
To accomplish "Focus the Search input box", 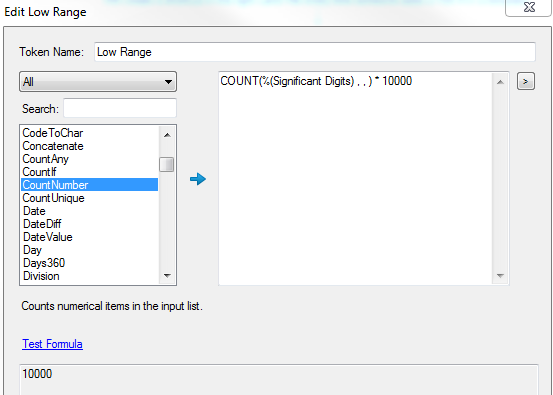I will [120, 108].
